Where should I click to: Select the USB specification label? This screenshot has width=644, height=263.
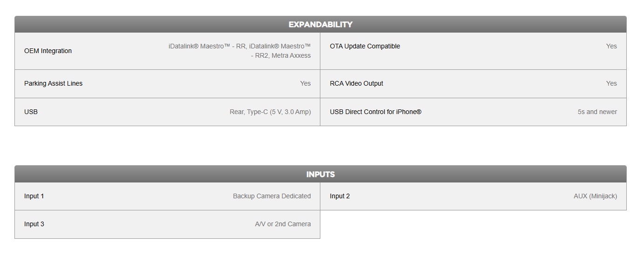31,112
